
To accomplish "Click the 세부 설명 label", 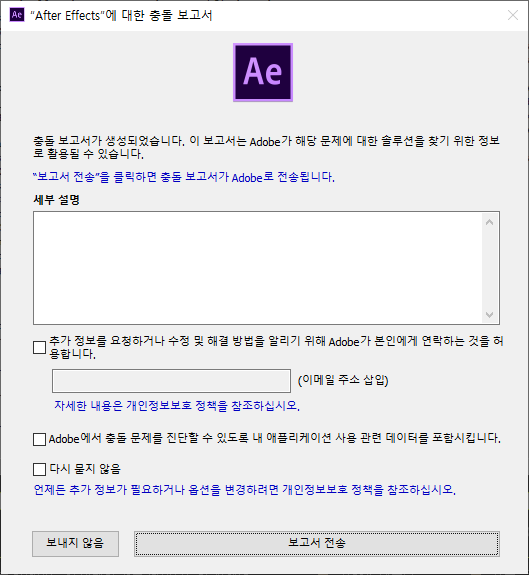I will click(56, 200).
